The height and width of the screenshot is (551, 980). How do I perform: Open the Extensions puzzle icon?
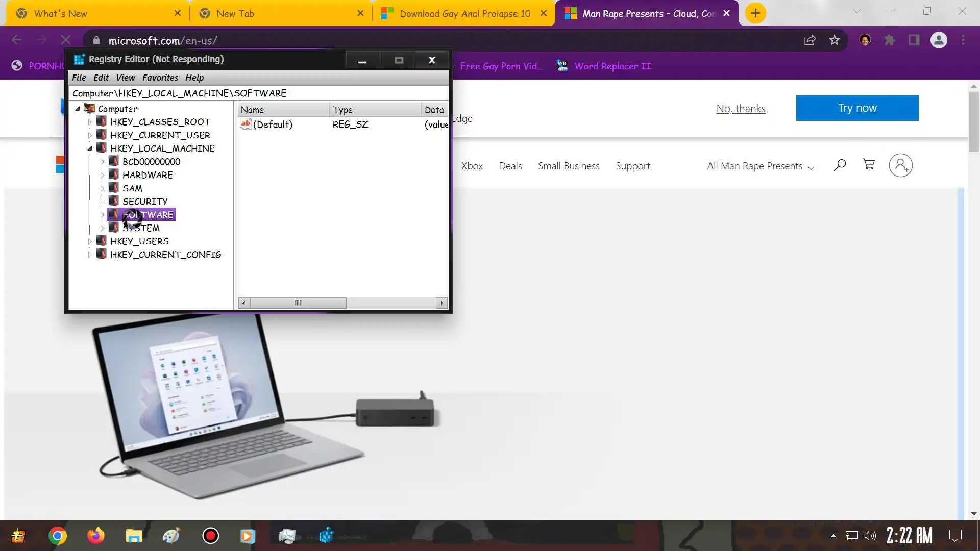coord(890,40)
